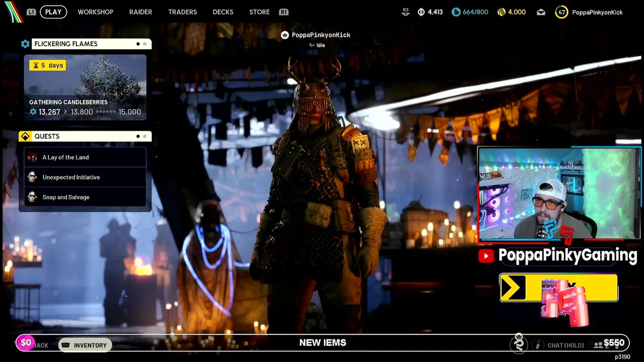Click the Unexpected Initiative quest giver icon
644x362 pixels.
pyautogui.click(x=32, y=177)
